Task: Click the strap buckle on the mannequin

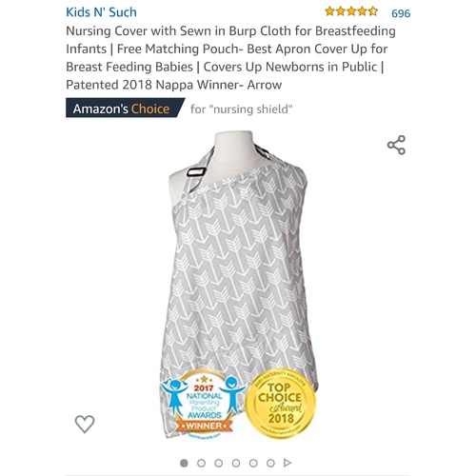Action: click(196, 172)
